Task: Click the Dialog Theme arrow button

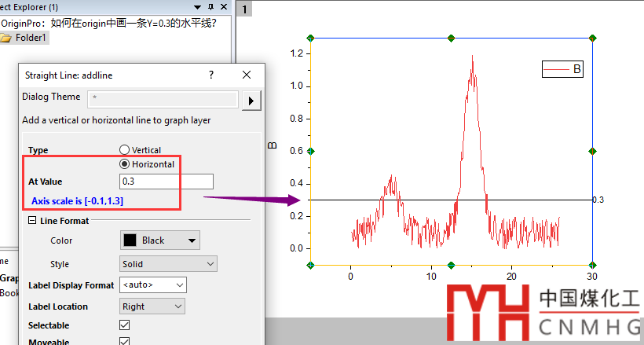Action: pos(250,100)
